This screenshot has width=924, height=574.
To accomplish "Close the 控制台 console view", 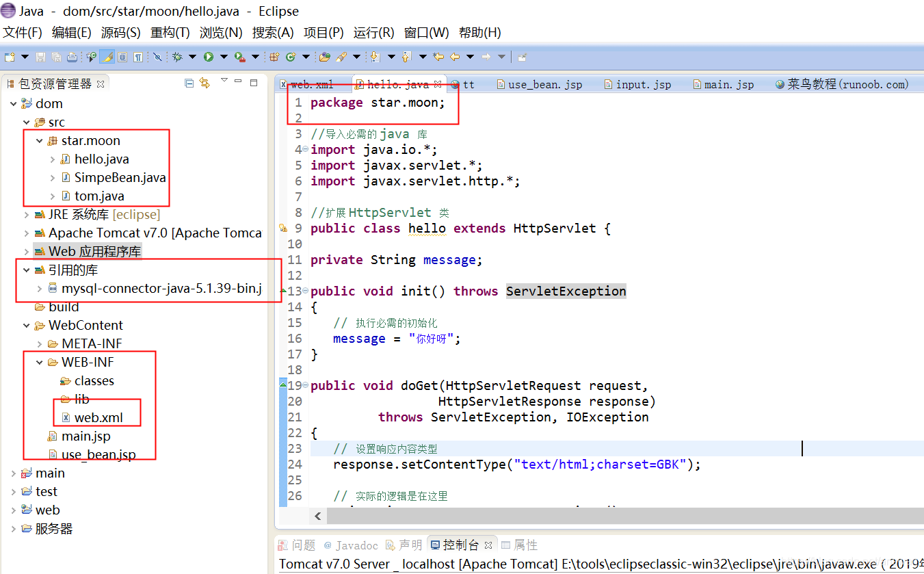I will coord(488,545).
